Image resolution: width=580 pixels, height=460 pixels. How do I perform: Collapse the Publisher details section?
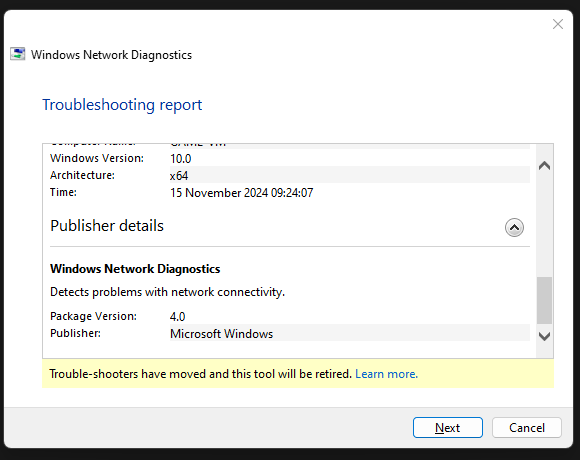pyautogui.click(x=514, y=227)
